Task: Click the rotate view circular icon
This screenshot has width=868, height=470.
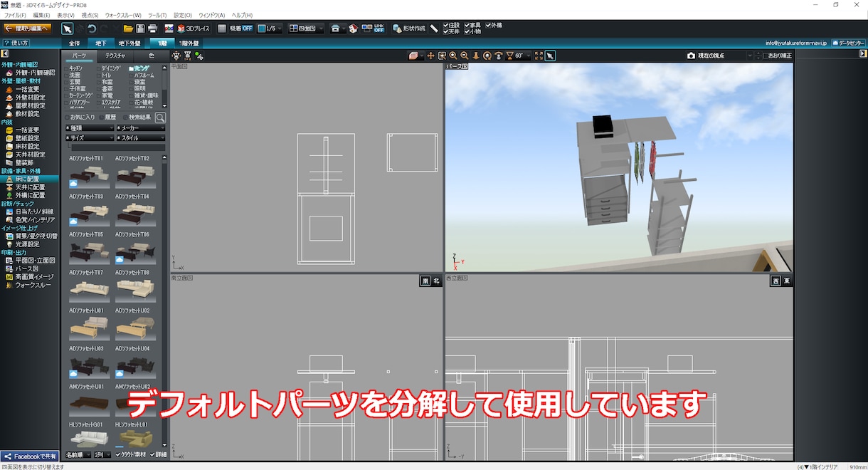Action: (487, 56)
